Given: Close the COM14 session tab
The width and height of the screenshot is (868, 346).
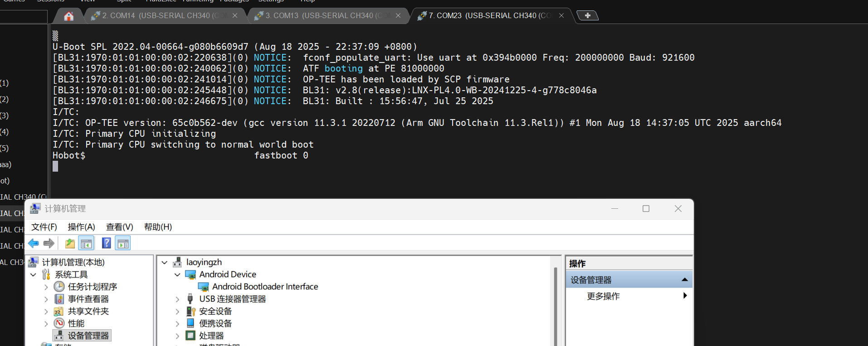Looking at the screenshot, I should (235, 15).
